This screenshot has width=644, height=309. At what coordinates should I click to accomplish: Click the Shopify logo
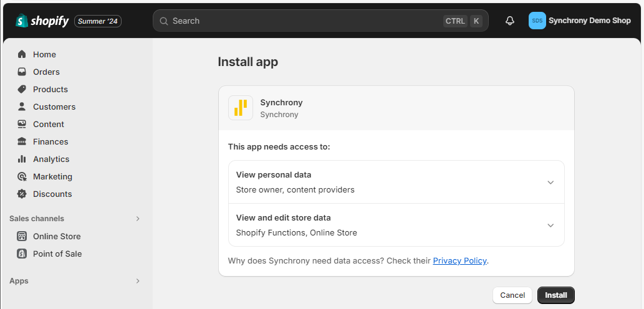tap(42, 21)
